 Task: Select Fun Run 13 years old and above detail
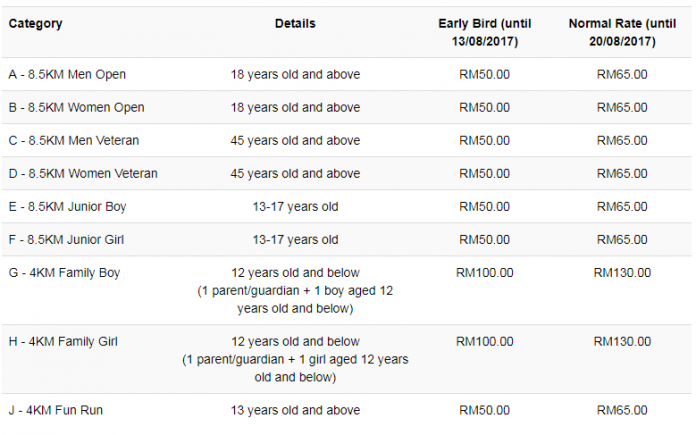click(295, 410)
